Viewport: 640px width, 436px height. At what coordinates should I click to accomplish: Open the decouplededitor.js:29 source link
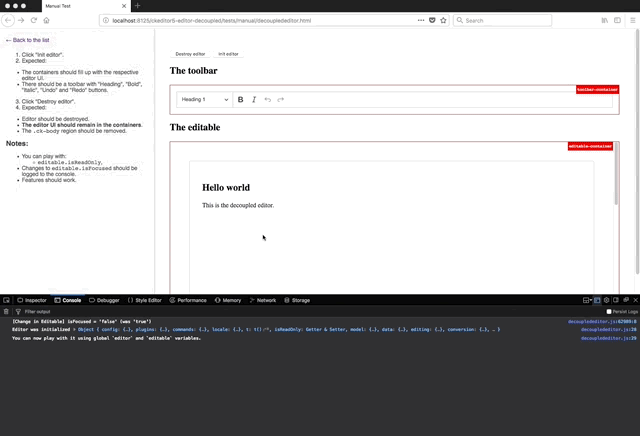point(609,338)
